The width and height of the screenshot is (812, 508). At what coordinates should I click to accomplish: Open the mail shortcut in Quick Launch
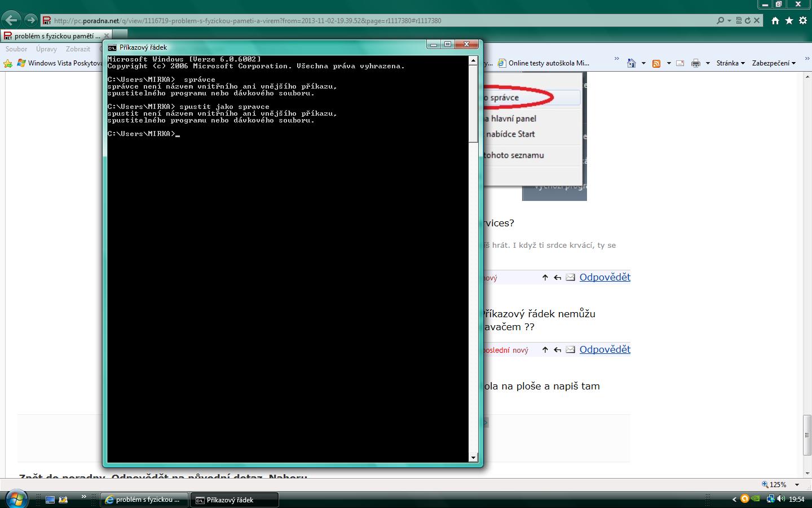pos(63,500)
